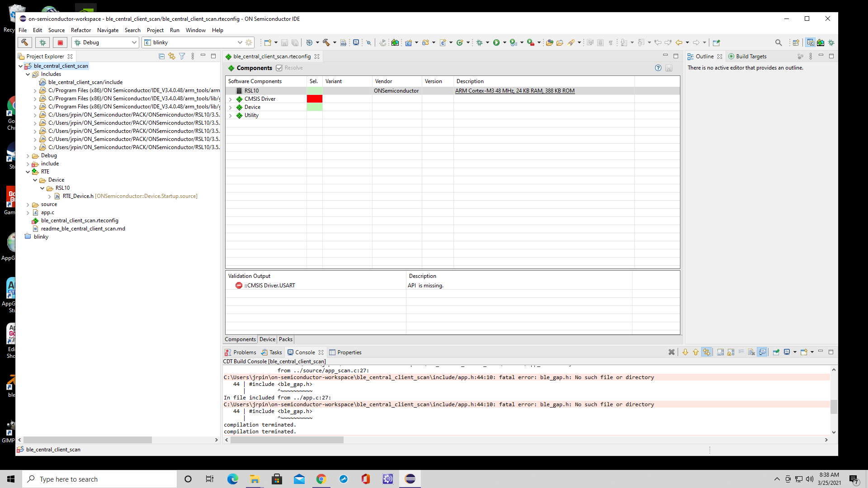Toggle the Resolve checkbox
Screen dimensions: 868x488
pyautogui.click(x=279, y=68)
